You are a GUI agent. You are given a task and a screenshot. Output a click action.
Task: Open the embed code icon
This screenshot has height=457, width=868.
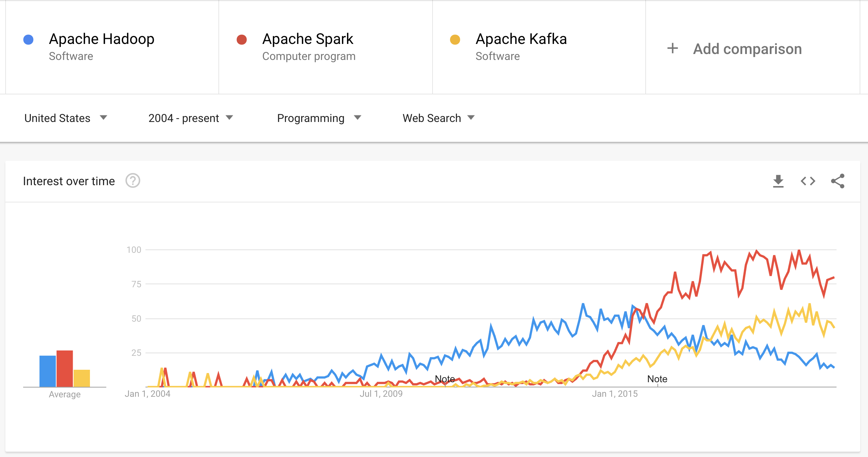(x=808, y=181)
